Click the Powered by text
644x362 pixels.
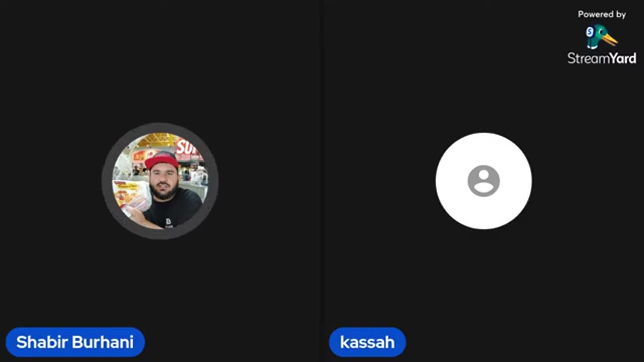[602, 15]
